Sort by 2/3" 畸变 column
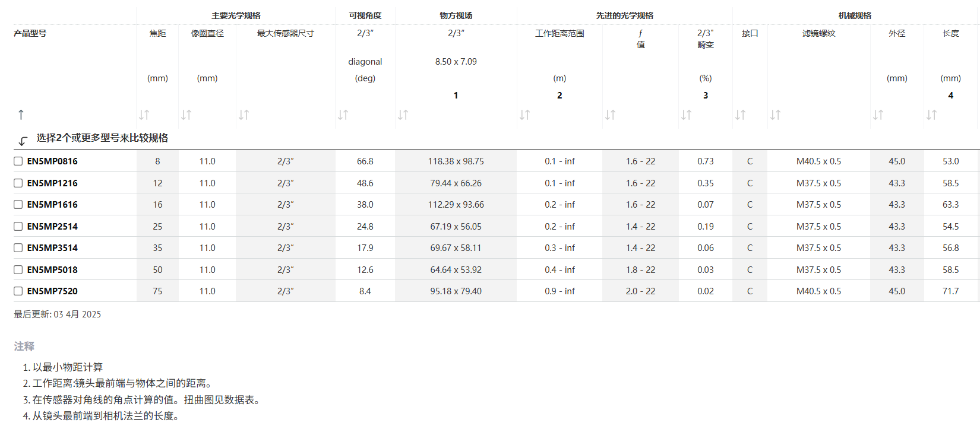The width and height of the screenshot is (980, 426). tap(687, 115)
